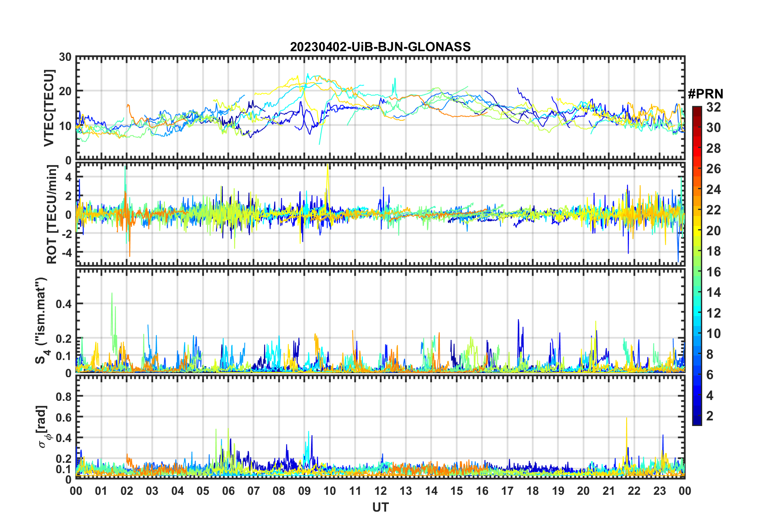Click the sigma-phi [rad] y-axis label
The width and height of the screenshot is (761, 532).
click(43, 426)
